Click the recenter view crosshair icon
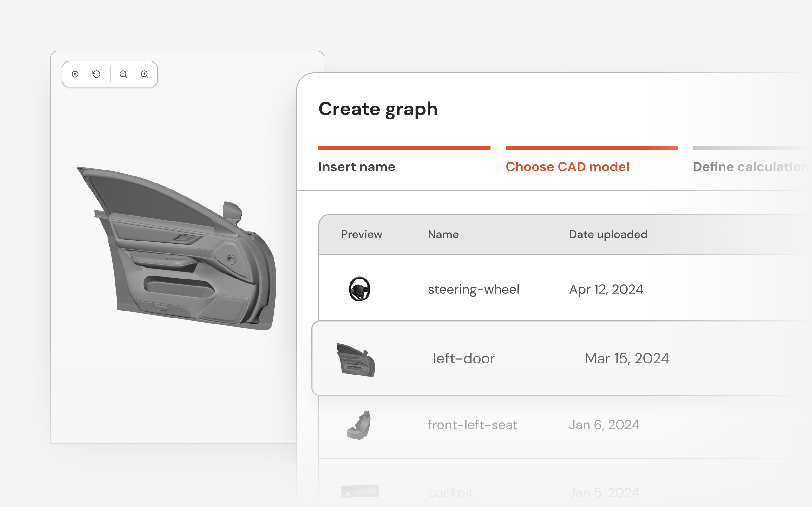 point(75,74)
